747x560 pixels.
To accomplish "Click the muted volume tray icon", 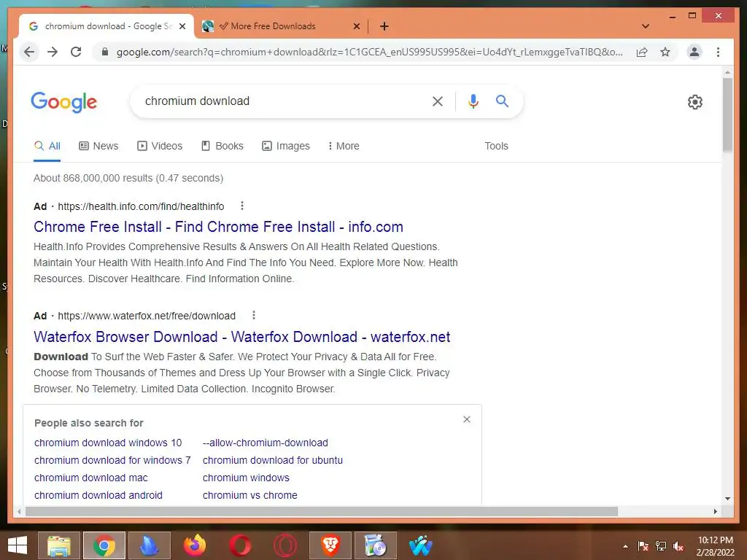I will [x=678, y=546].
